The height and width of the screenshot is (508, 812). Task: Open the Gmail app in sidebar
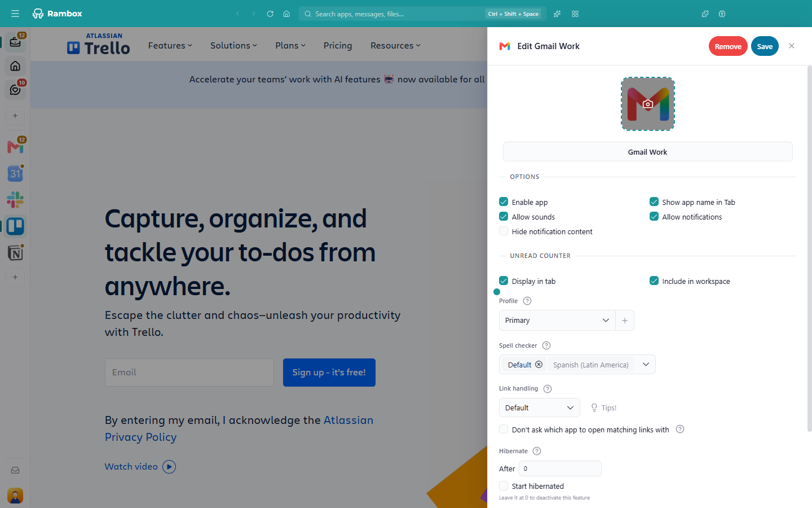(15, 147)
